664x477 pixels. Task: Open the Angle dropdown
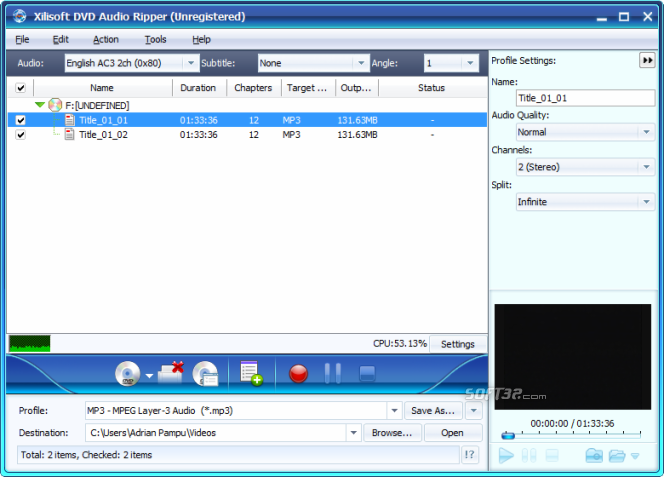tap(470, 63)
